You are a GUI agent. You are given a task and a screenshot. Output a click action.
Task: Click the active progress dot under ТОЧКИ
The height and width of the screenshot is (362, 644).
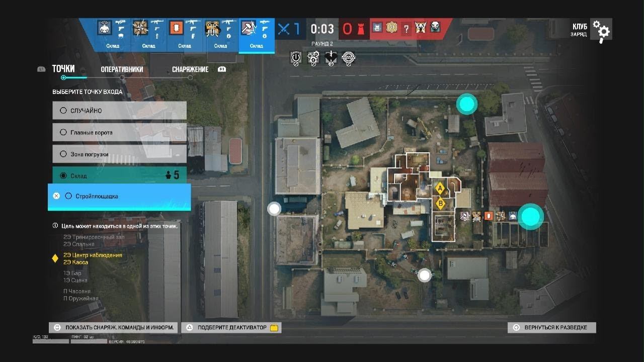(63, 77)
